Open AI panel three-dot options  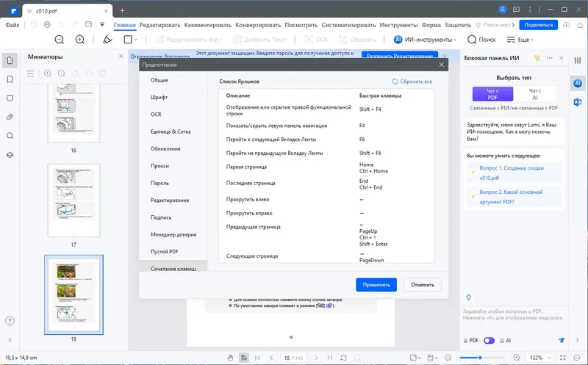[549, 58]
